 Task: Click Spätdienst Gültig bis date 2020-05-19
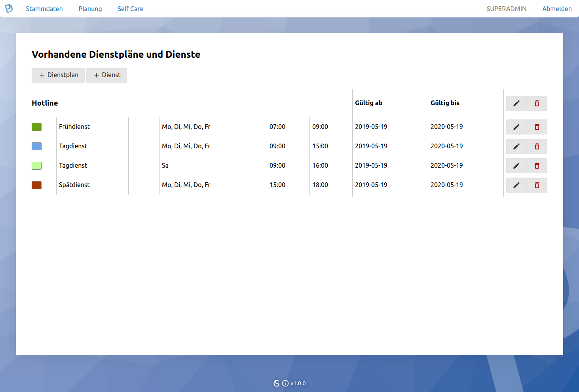447,185
